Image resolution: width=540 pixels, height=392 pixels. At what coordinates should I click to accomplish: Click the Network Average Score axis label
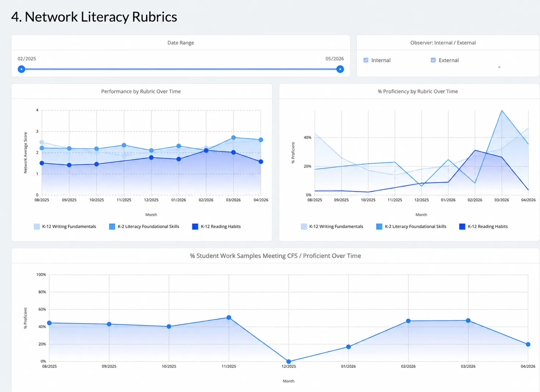(x=26, y=153)
